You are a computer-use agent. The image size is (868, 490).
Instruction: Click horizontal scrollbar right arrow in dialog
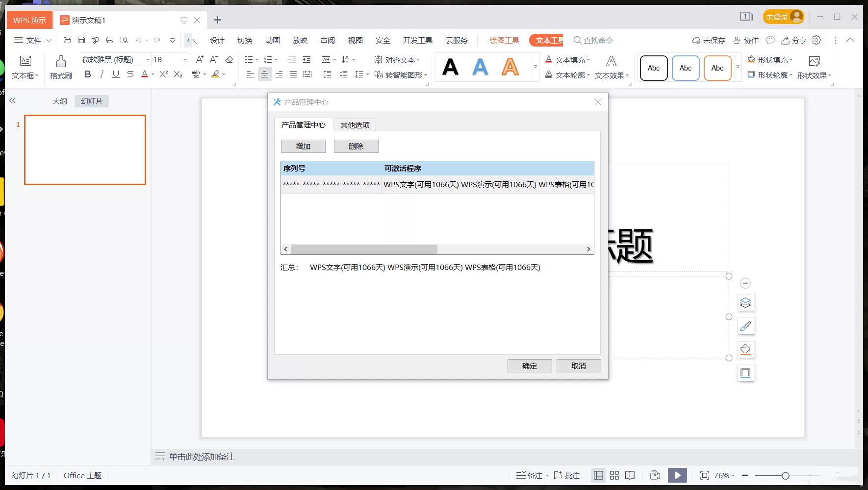(x=588, y=249)
